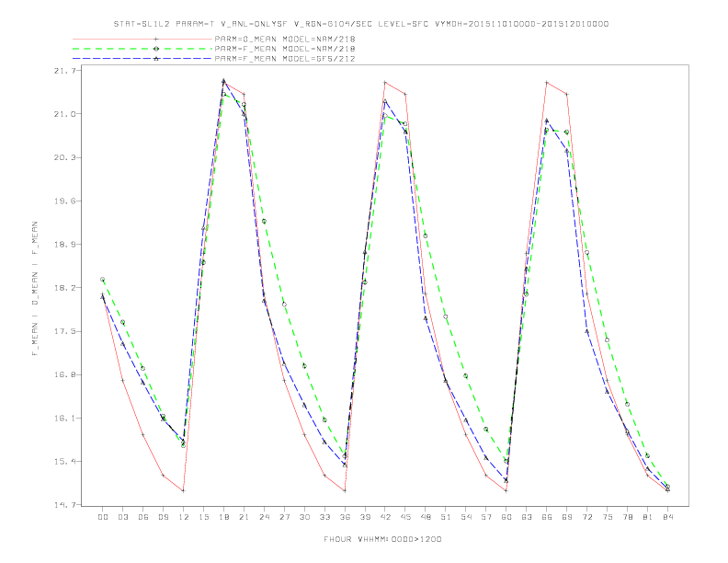Click x-axis tick label 12

pyautogui.click(x=184, y=517)
